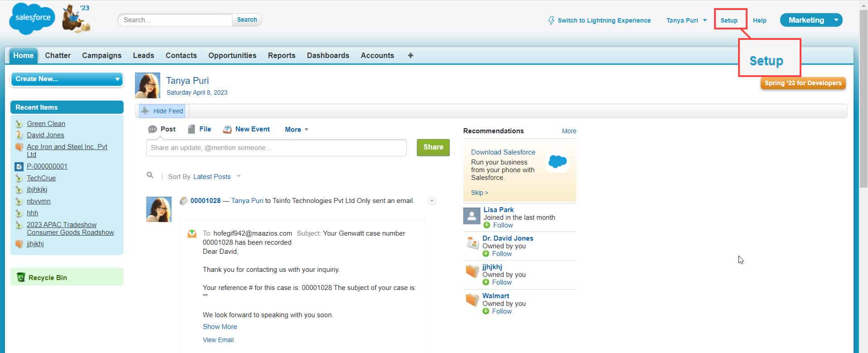This screenshot has width=868, height=353.
Task: Go to the Leads tab
Action: [x=144, y=55]
